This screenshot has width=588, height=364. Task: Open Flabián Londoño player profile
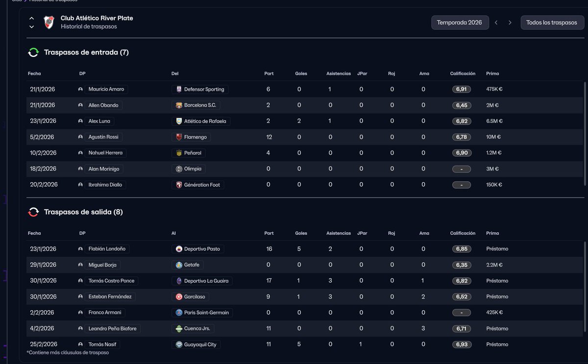click(x=107, y=249)
